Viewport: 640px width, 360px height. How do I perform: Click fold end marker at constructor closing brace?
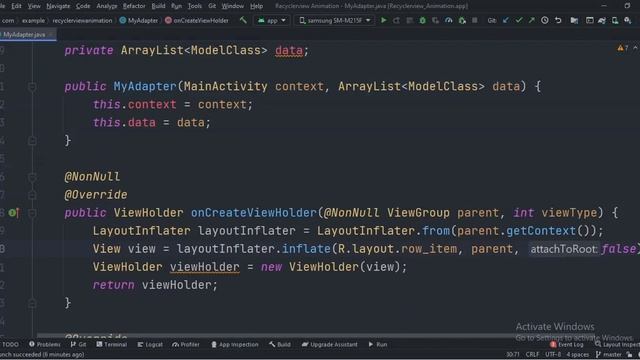(x=32, y=141)
